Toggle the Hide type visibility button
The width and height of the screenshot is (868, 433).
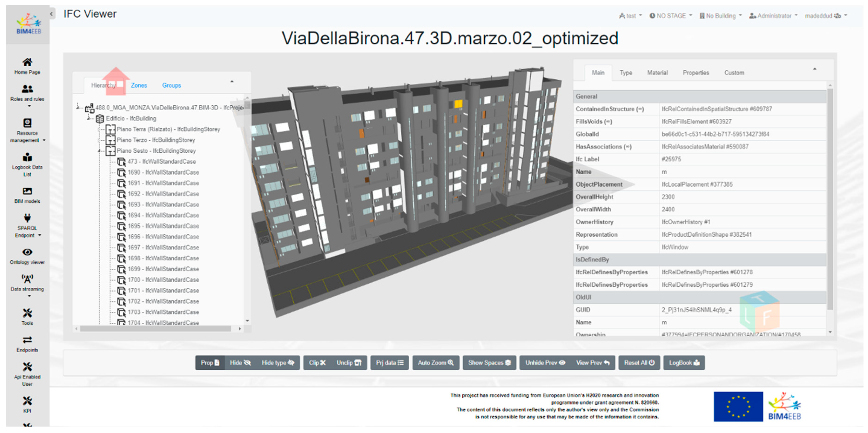tap(278, 363)
